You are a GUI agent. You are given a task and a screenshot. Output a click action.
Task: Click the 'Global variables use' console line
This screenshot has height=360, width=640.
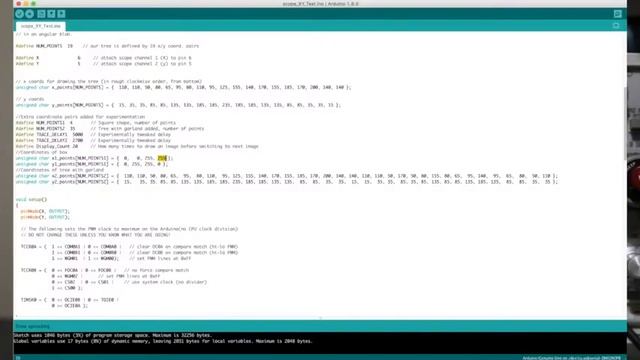163,341
